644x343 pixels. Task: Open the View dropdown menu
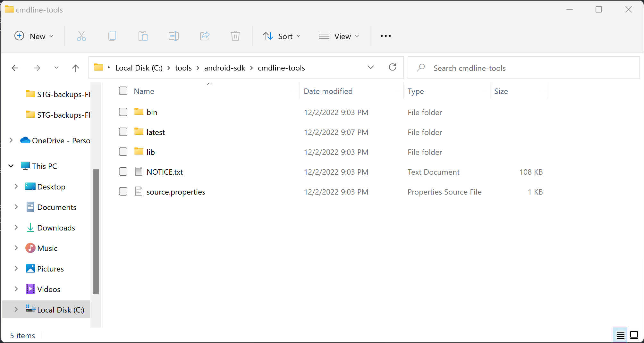point(339,36)
